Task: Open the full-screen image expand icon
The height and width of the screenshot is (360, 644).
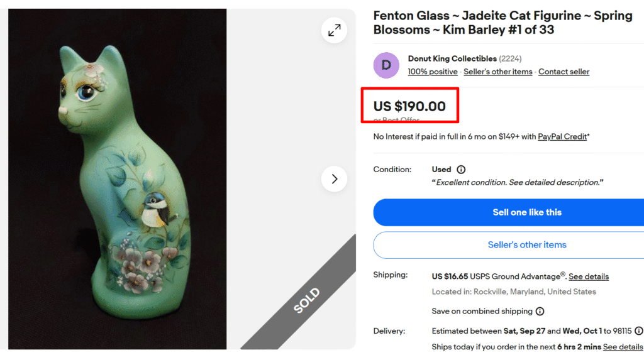Action: point(334,30)
